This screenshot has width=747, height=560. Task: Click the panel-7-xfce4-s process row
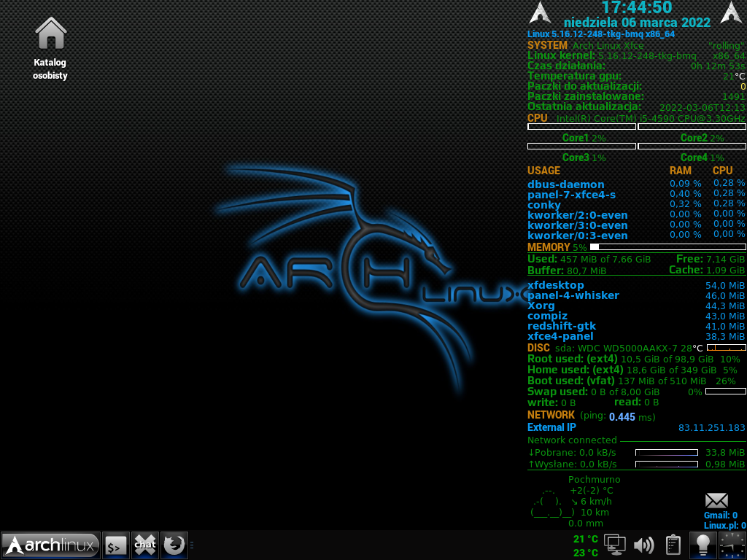[636, 194]
